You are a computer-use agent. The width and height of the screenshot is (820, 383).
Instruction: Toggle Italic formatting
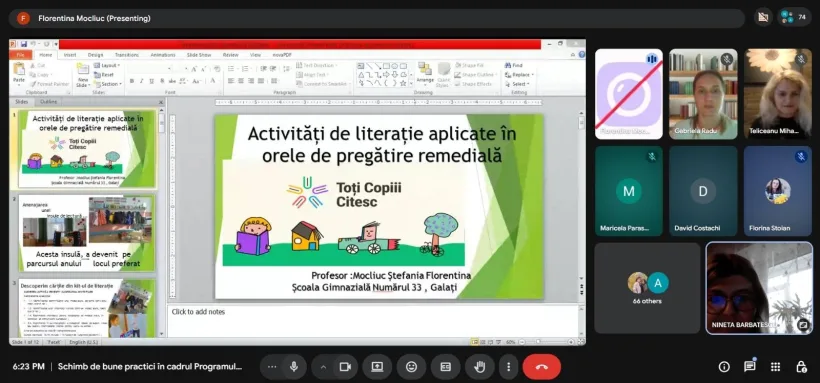[x=142, y=81]
